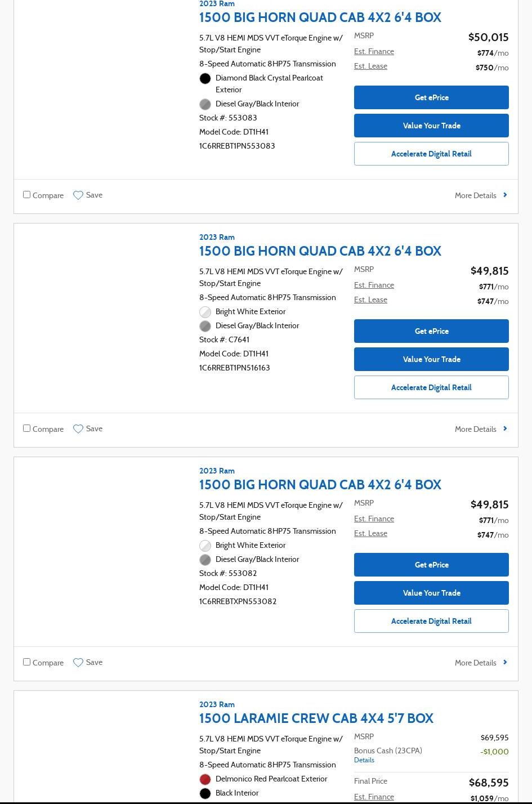
Task: Click the Bright White exterior swatch for stock C7641
Action: pos(205,312)
